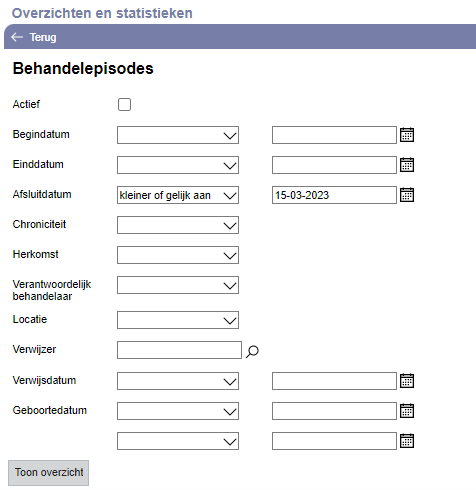Open the Afsluitdatum 'kleiner of gelijk aan' dropdown

178,195
